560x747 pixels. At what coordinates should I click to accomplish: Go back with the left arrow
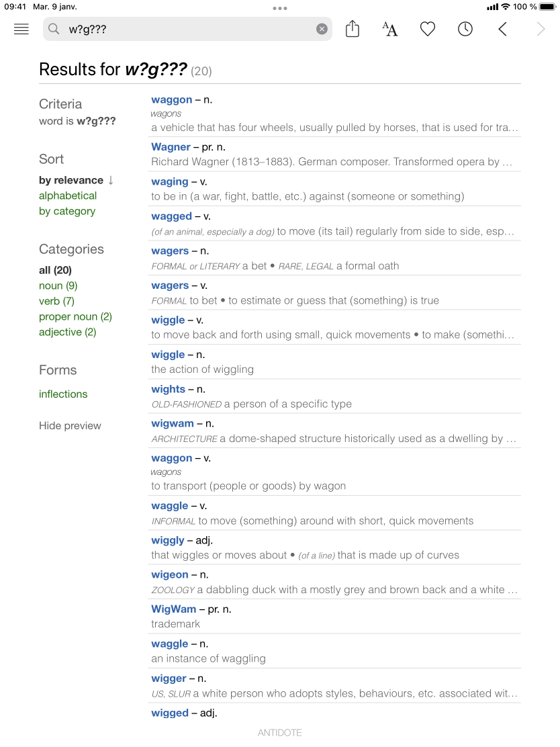(x=503, y=29)
